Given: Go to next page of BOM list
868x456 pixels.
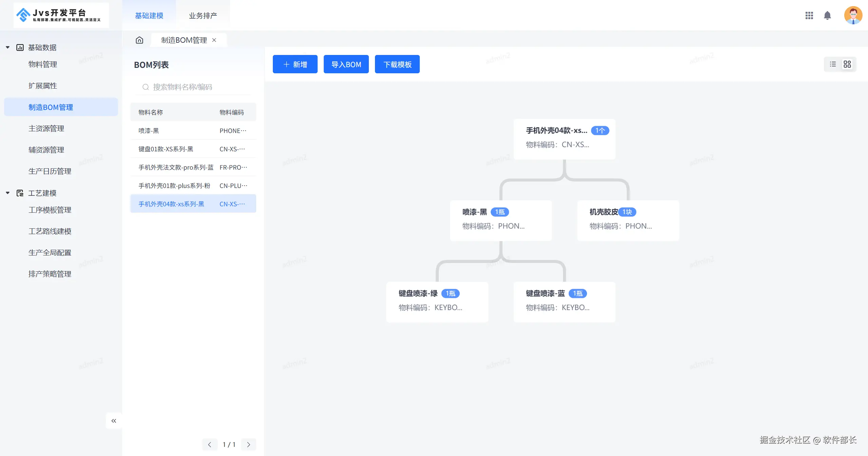Looking at the screenshot, I should (x=248, y=444).
